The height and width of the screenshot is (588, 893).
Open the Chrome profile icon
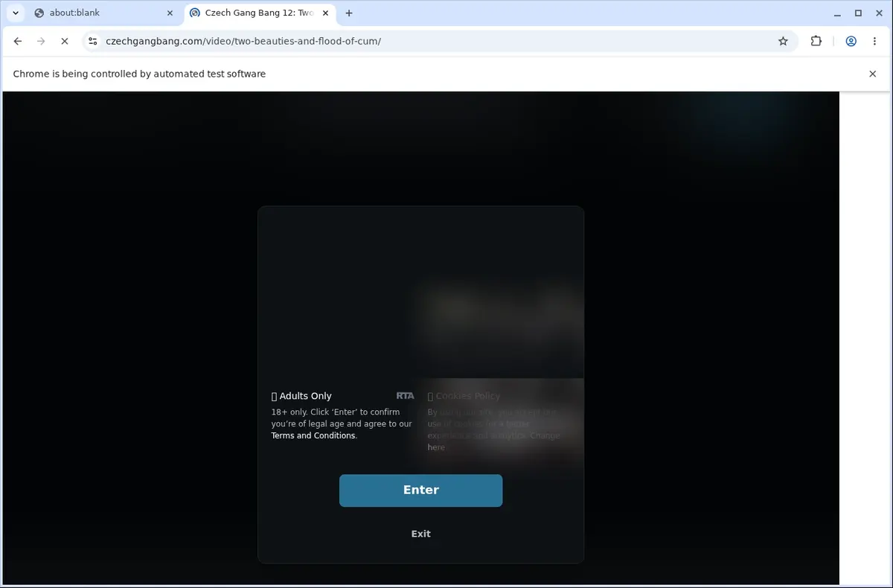(851, 42)
